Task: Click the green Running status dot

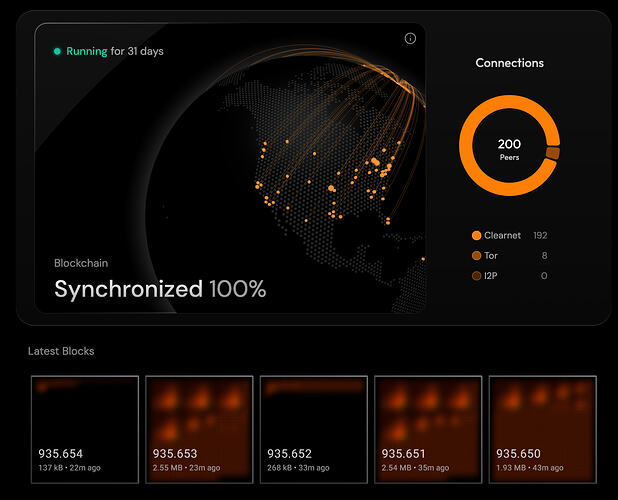Action: (x=58, y=51)
